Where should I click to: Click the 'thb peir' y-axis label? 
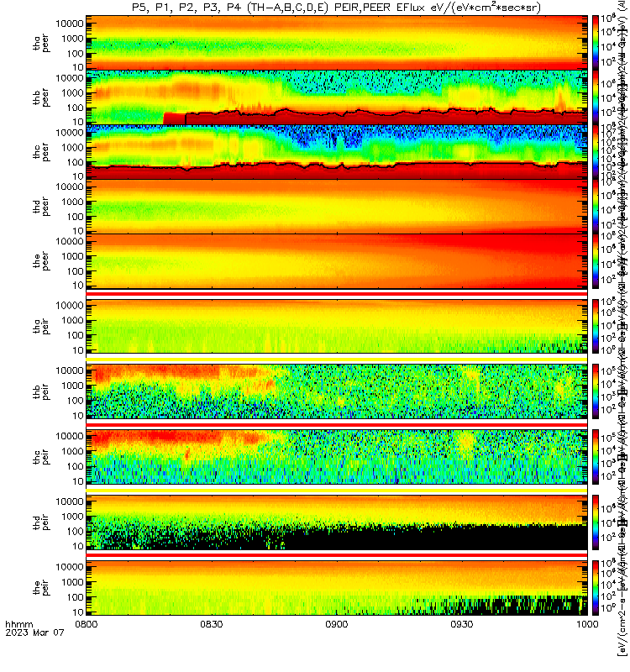tap(41, 391)
